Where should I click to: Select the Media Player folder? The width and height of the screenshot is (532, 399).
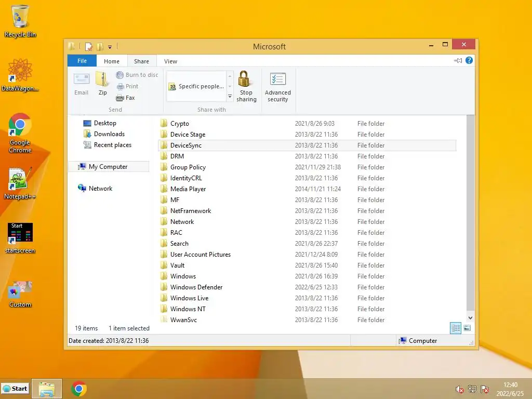307,189
